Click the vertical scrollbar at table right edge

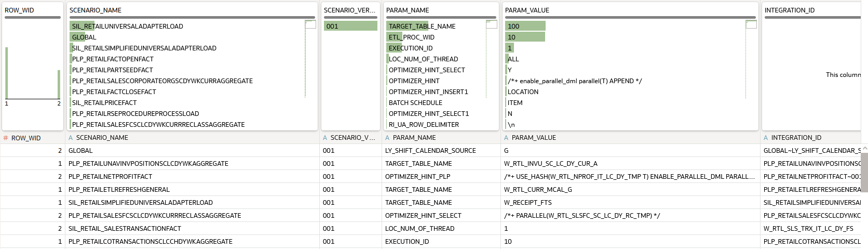(864, 172)
